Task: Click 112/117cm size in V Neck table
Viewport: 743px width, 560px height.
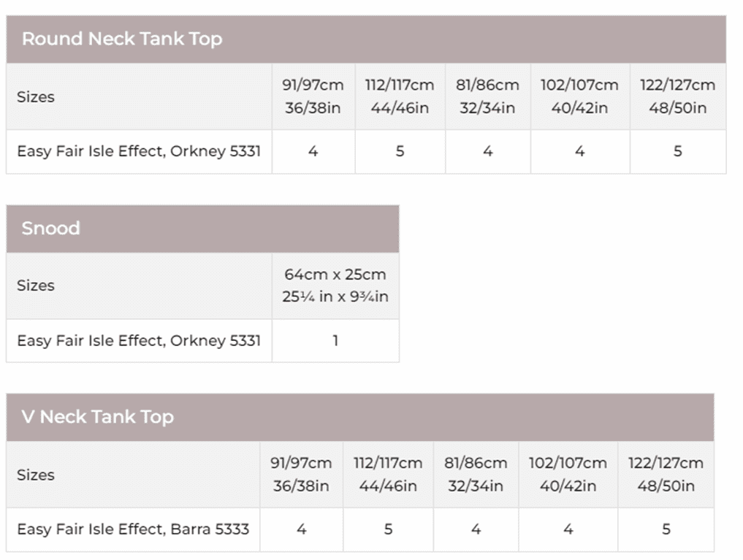Action: 388,475
